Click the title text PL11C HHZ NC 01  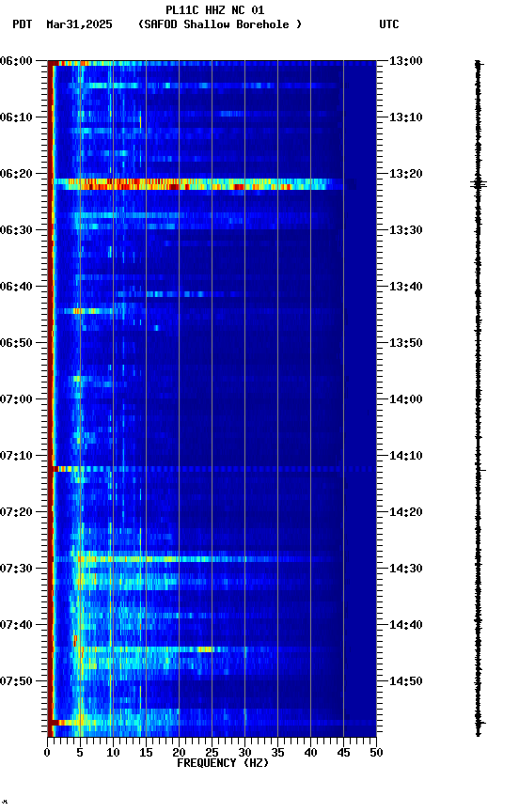pos(215,10)
